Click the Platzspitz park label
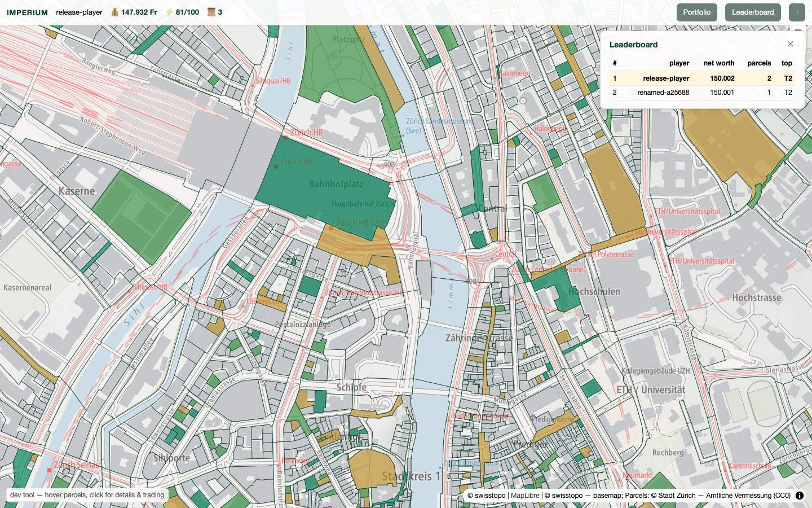This screenshot has height=508, width=812. 348,40
